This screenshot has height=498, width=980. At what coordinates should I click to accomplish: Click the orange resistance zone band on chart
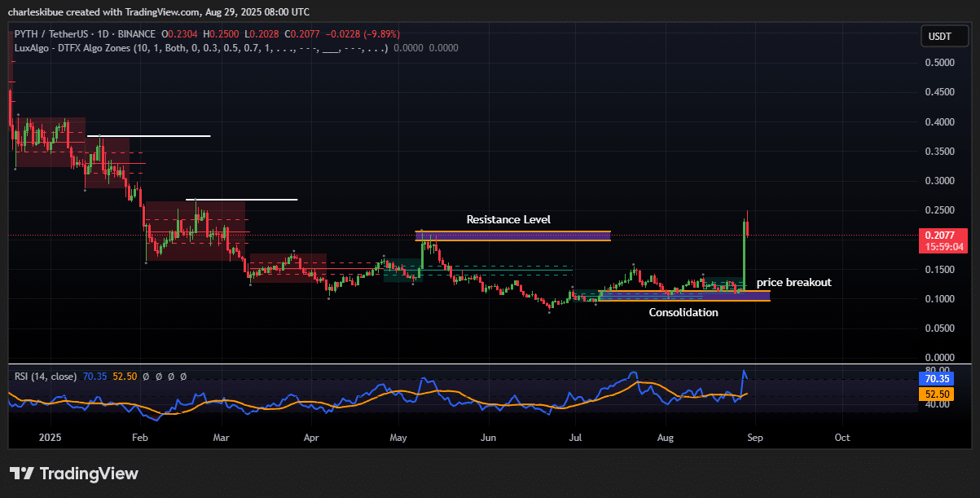512,235
